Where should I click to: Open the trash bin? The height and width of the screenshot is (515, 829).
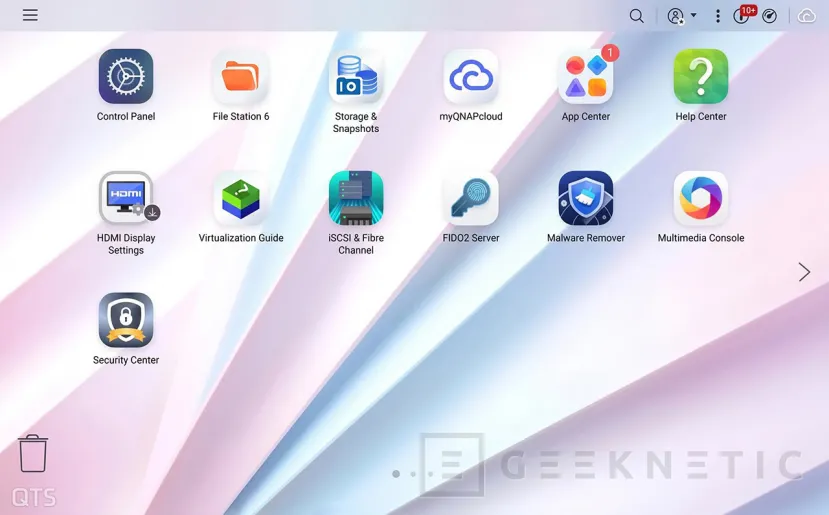33,453
